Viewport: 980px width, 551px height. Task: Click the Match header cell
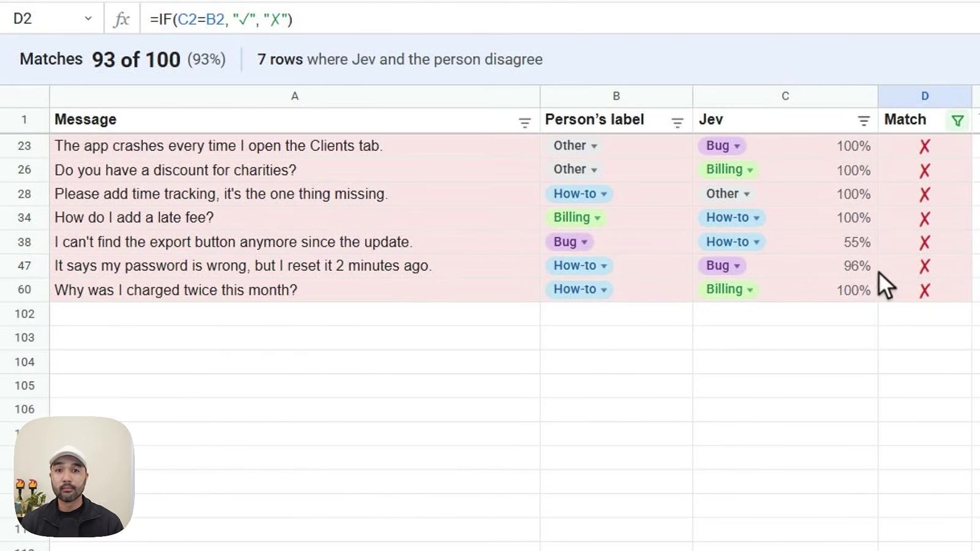coord(925,120)
